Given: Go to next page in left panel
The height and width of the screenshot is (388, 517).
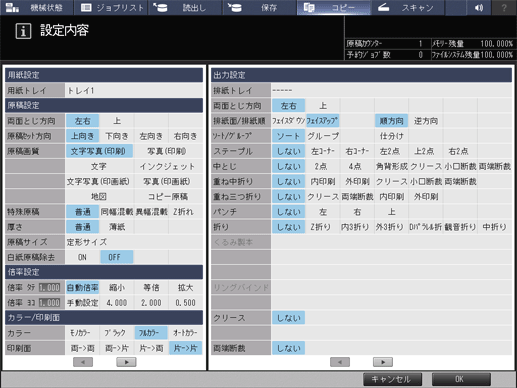Looking at the screenshot, I should click(126, 362).
